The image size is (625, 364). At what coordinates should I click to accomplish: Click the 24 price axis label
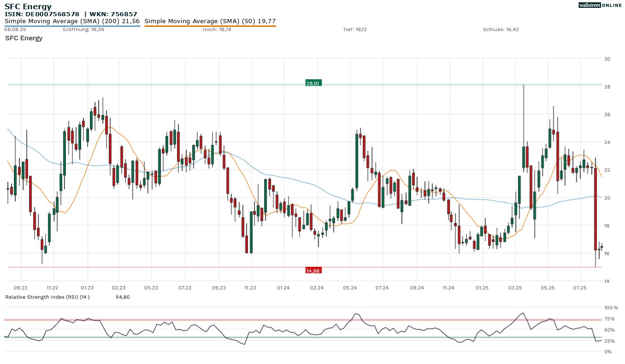[x=607, y=142]
